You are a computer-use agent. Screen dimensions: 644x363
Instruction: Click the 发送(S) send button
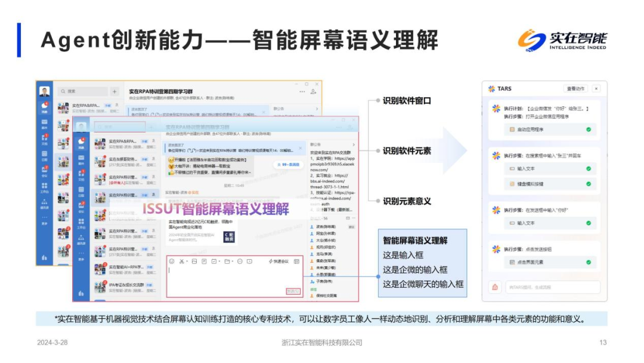293,291
